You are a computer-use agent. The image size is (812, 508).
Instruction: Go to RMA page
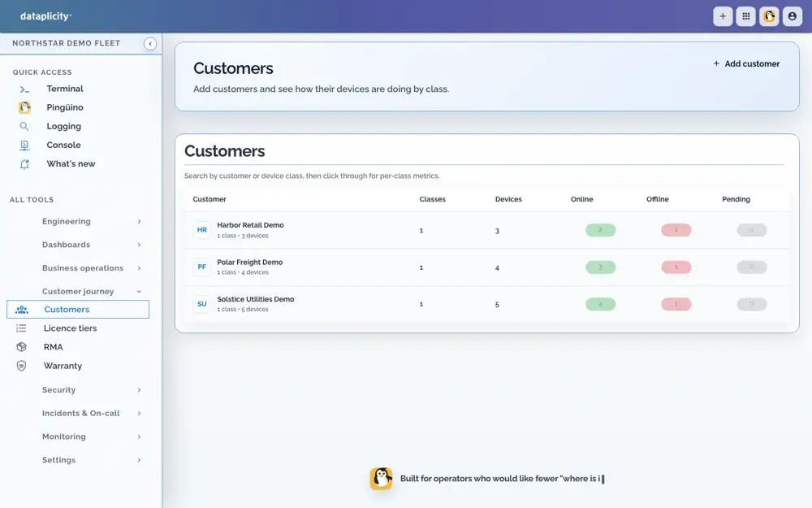(53, 347)
